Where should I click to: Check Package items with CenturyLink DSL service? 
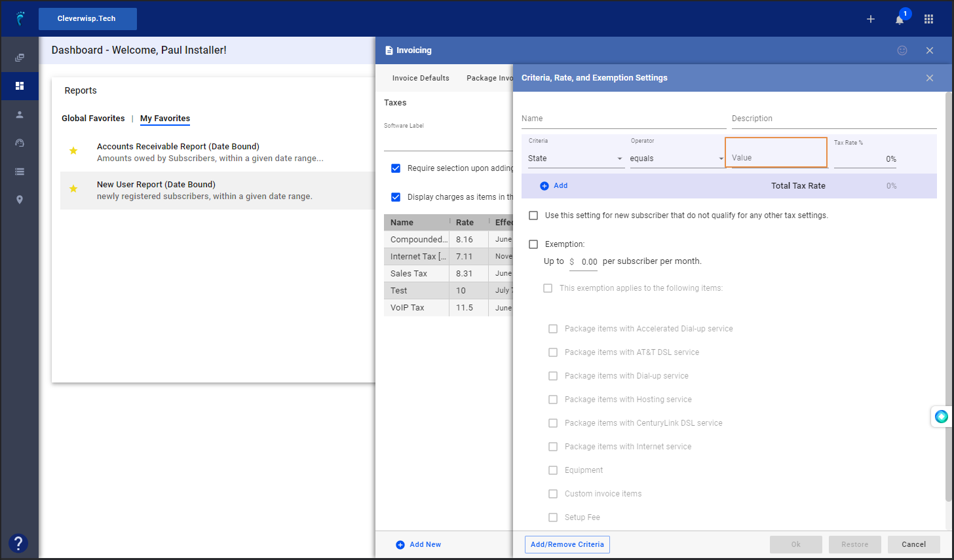point(553,423)
